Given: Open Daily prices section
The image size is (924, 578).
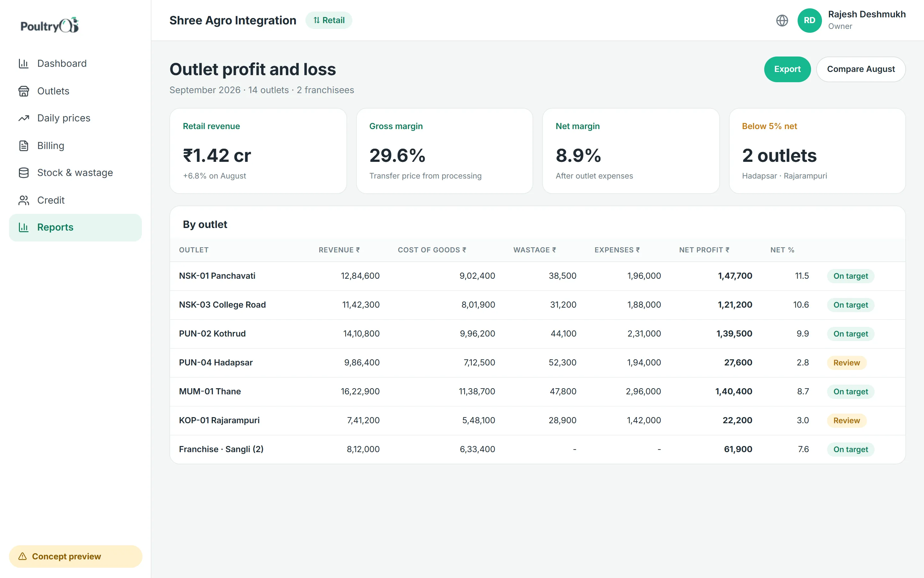Looking at the screenshot, I should (x=75, y=118).
